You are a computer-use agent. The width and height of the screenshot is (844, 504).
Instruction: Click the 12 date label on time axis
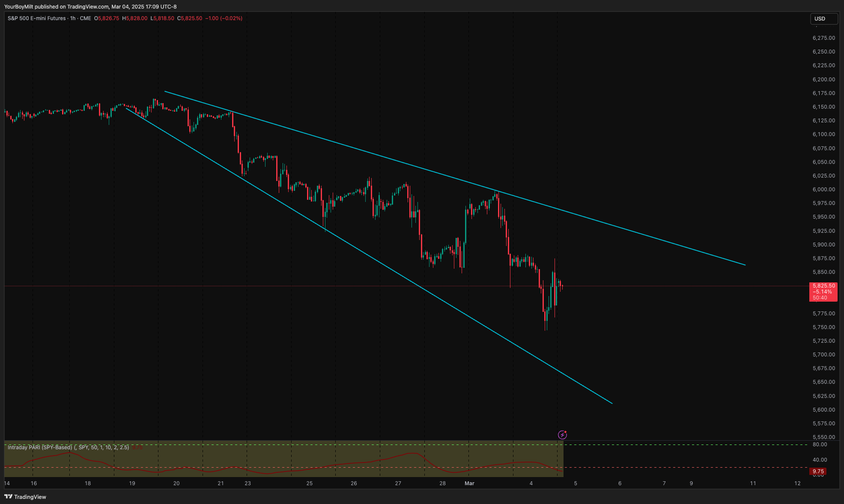coord(797,483)
